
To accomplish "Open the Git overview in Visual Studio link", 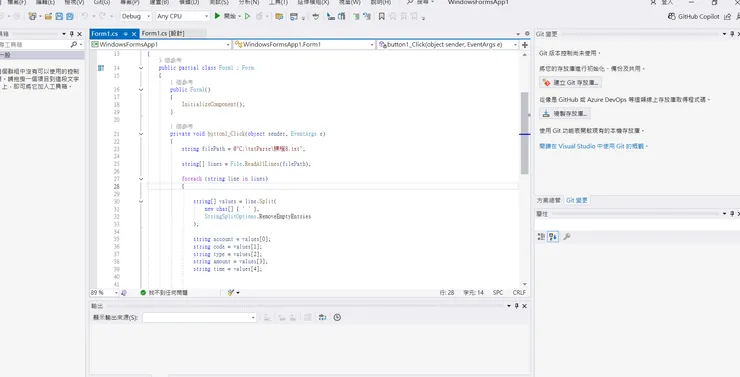I will pyautogui.click(x=594, y=146).
